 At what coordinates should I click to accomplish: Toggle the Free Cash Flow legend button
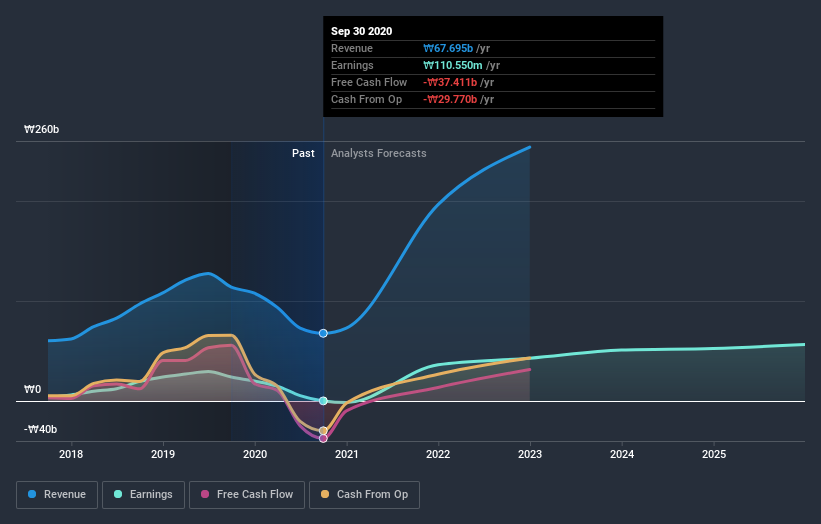click(247, 495)
